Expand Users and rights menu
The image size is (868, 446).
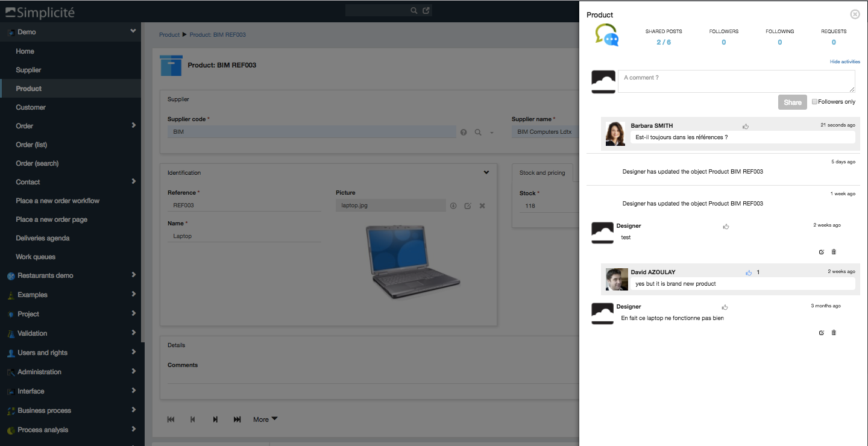click(x=133, y=352)
